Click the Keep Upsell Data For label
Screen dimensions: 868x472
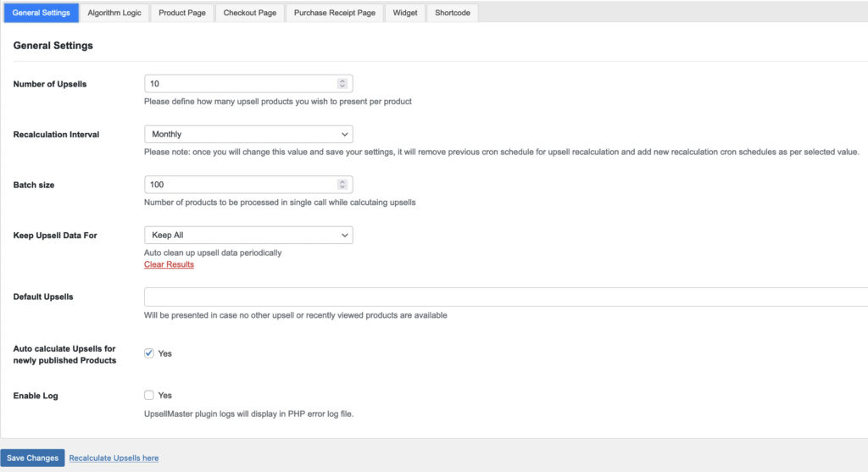[x=55, y=236]
